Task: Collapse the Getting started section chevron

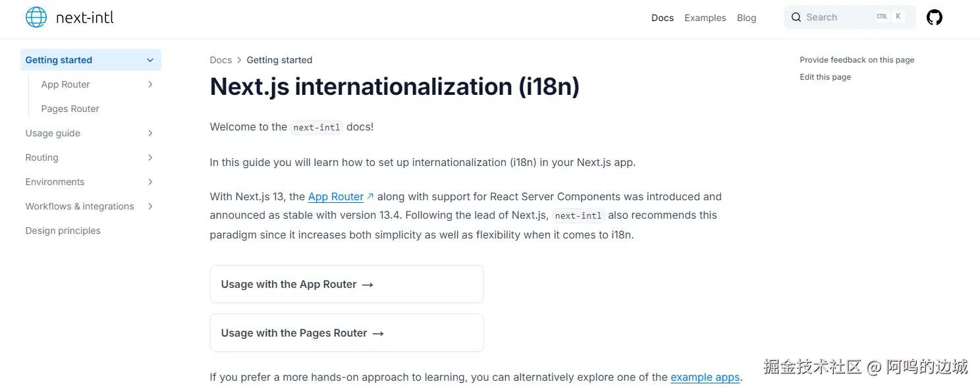Action: 150,60
